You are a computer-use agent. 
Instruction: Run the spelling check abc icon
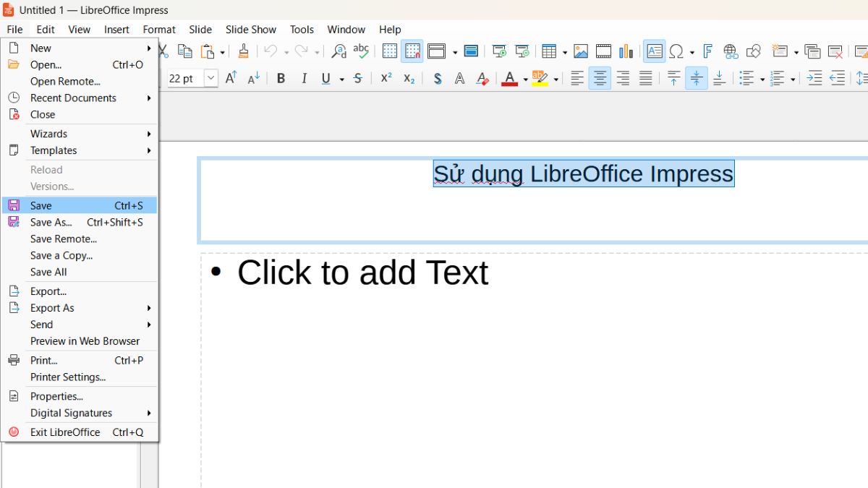point(361,51)
